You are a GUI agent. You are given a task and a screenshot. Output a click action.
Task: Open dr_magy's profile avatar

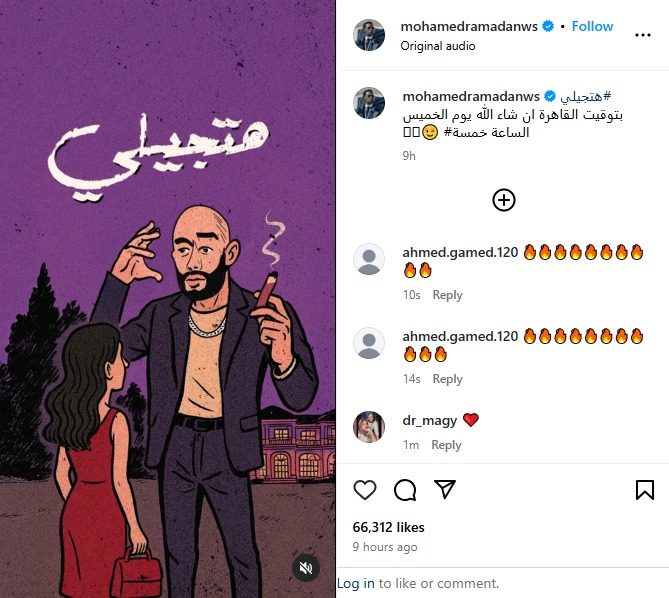[x=369, y=427]
